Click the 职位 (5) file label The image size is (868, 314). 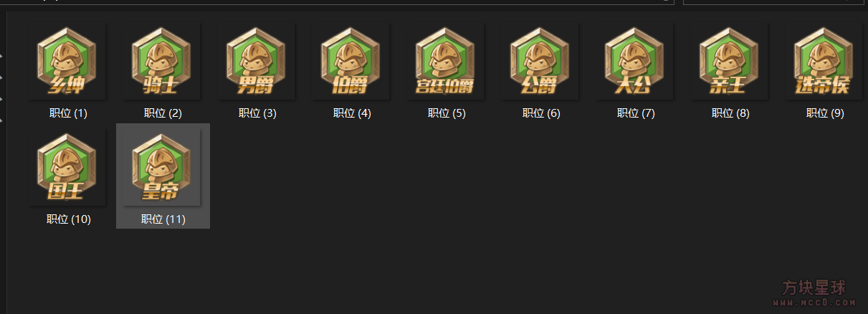pos(447,113)
